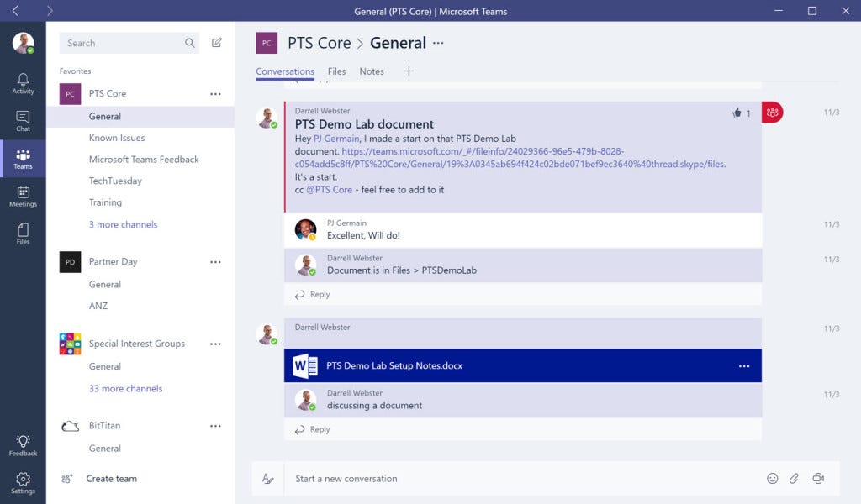This screenshot has width=861, height=504.
Task: Open the TechTuesday channel
Action: (x=115, y=181)
